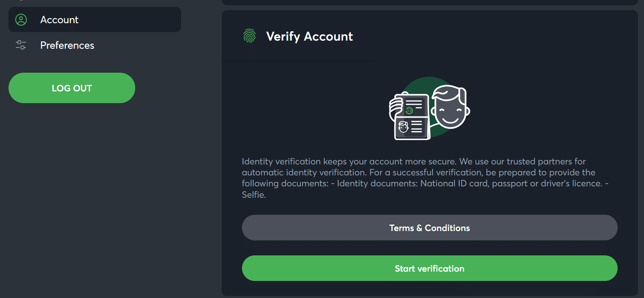The height and width of the screenshot is (298, 644).
Task: Click the highlighted Account row in the navigation
Action: click(x=94, y=19)
